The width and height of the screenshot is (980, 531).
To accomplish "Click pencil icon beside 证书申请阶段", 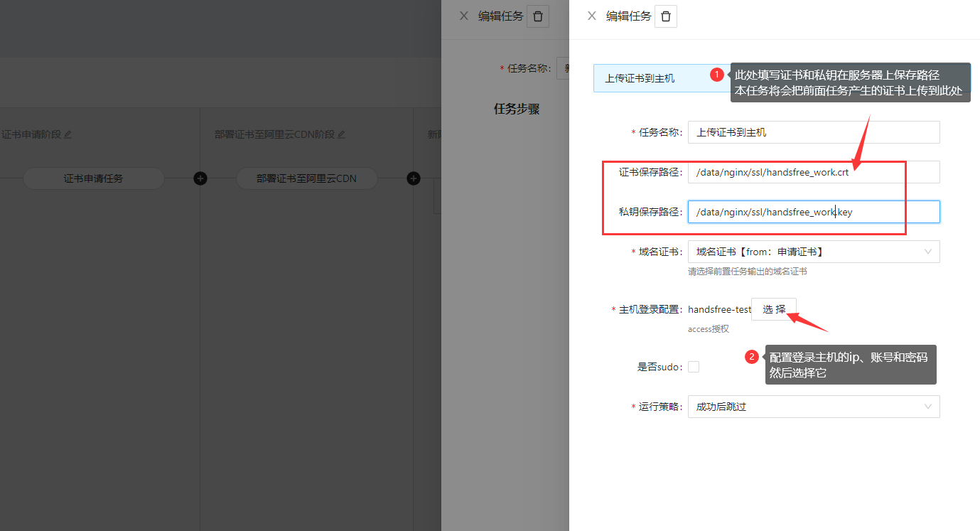I will (x=68, y=134).
